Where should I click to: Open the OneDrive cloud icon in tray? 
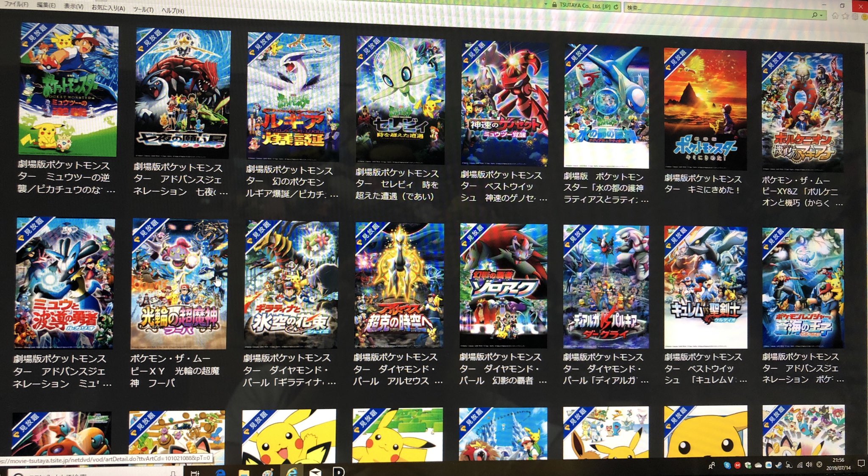[x=758, y=465]
